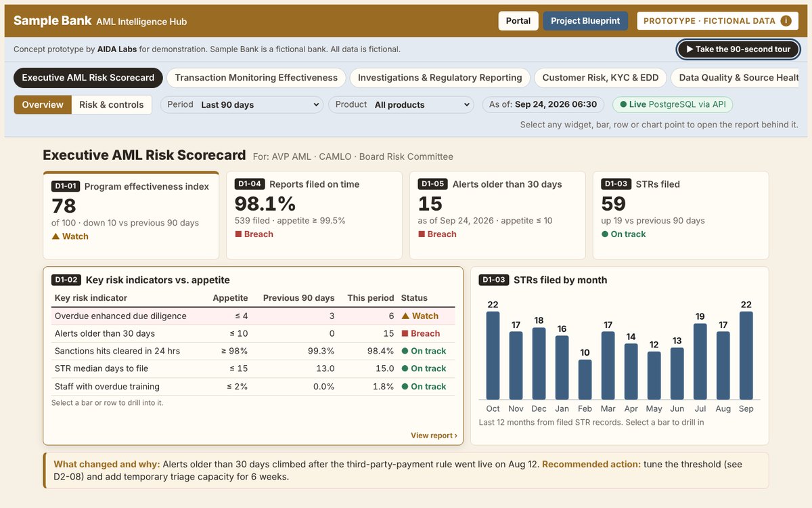Open View report link in the key risk panel
The height and width of the screenshot is (508, 812).
(x=434, y=436)
